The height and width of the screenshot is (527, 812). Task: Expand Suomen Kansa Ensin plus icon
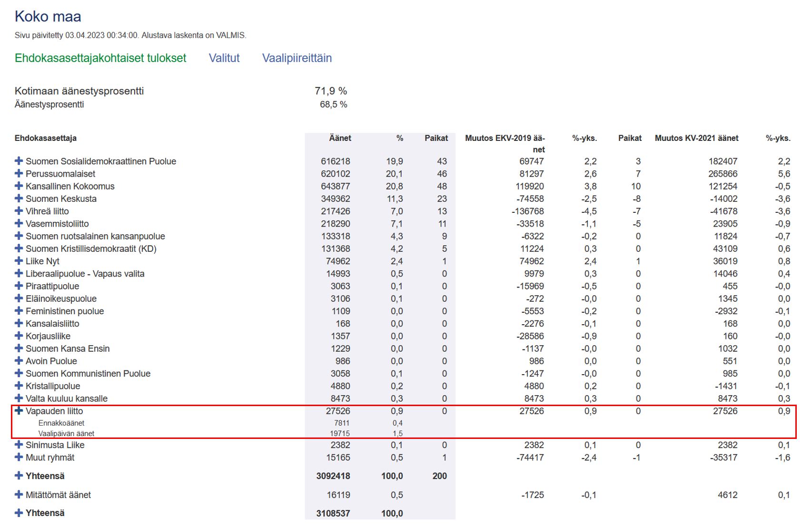click(x=19, y=348)
